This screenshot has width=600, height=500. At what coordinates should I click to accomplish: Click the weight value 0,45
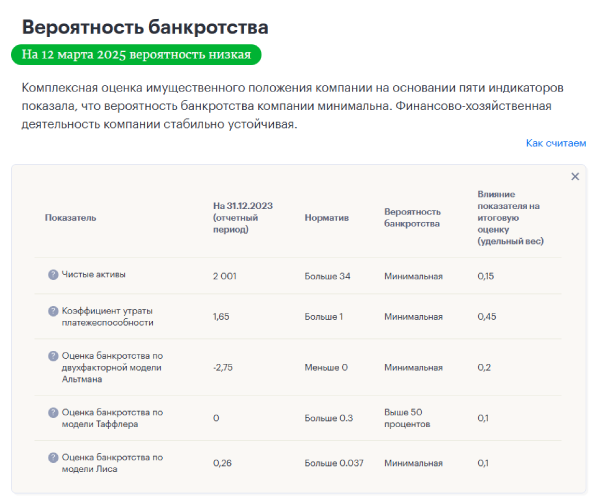tap(487, 317)
